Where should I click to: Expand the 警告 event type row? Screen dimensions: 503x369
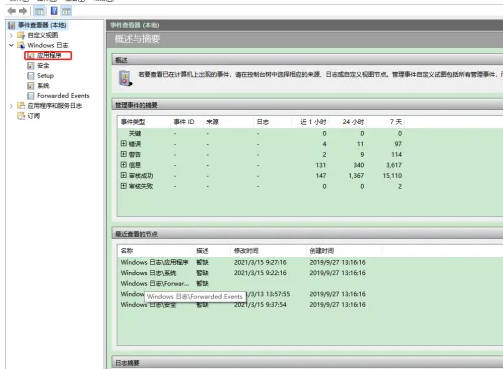click(124, 154)
